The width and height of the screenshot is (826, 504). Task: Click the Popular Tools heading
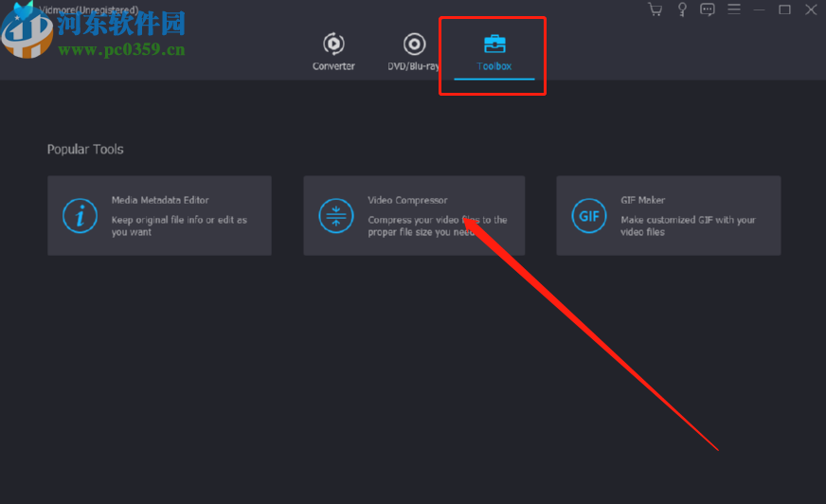85,150
